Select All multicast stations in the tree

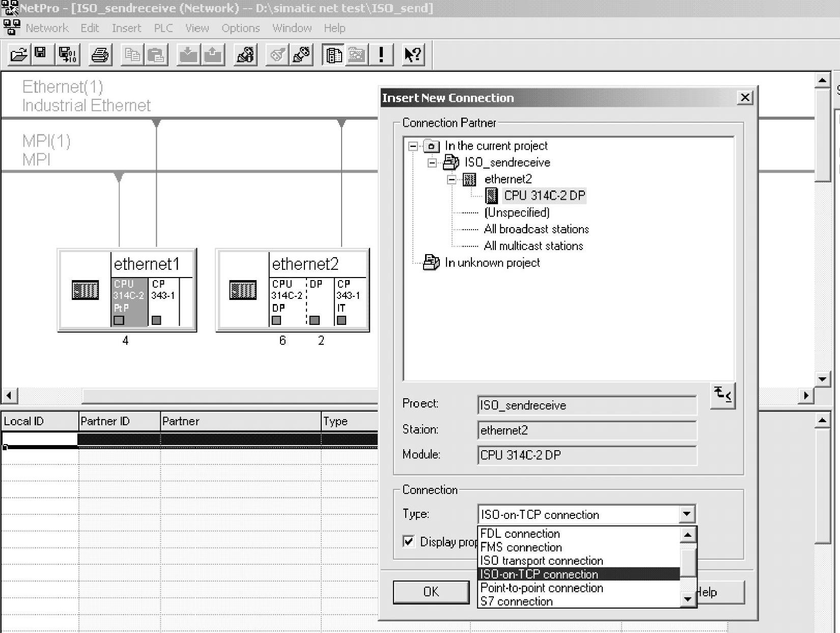534,246
